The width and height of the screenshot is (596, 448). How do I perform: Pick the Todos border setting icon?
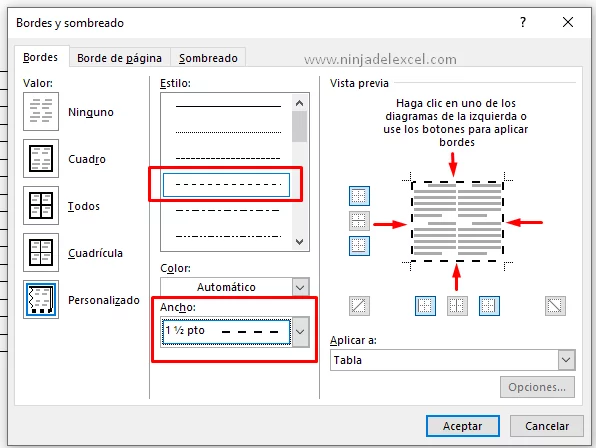pyautogui.click(x=41, y=206)
